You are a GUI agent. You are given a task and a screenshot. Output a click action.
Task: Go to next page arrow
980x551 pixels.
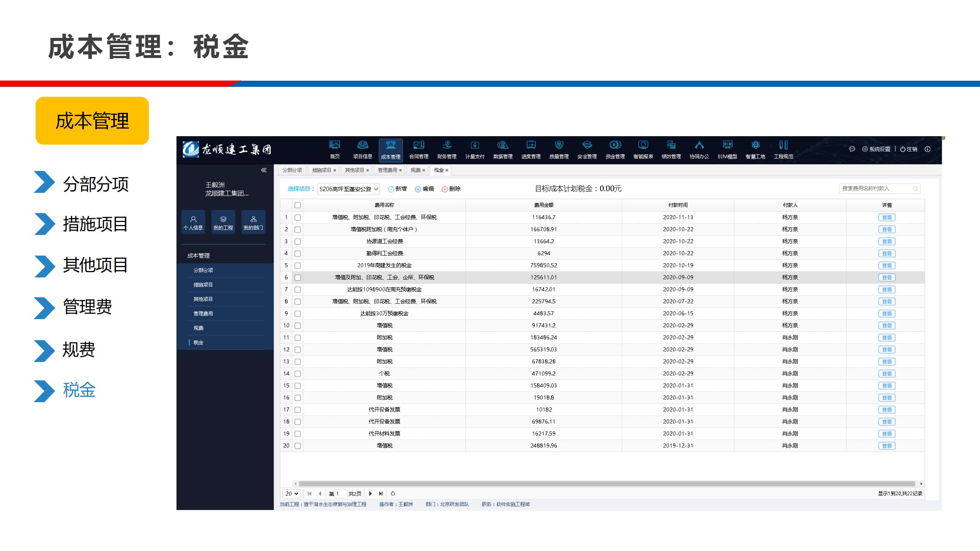pos(370,494)
